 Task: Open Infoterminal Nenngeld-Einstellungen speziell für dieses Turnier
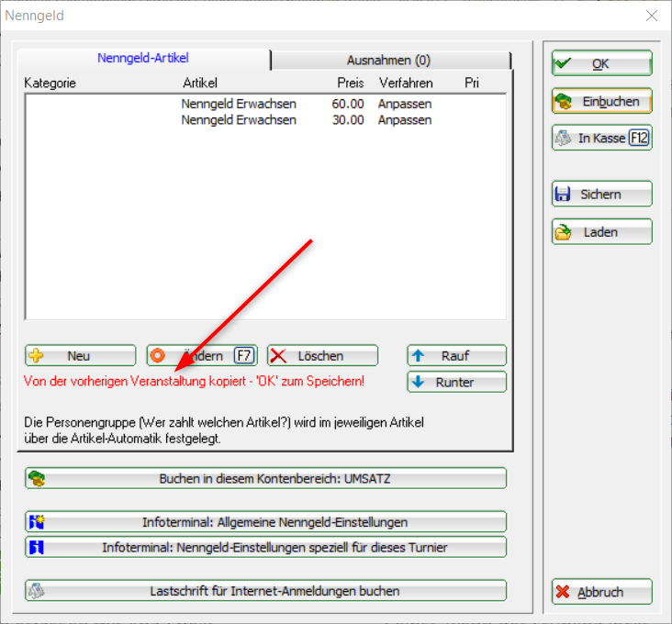265,547
